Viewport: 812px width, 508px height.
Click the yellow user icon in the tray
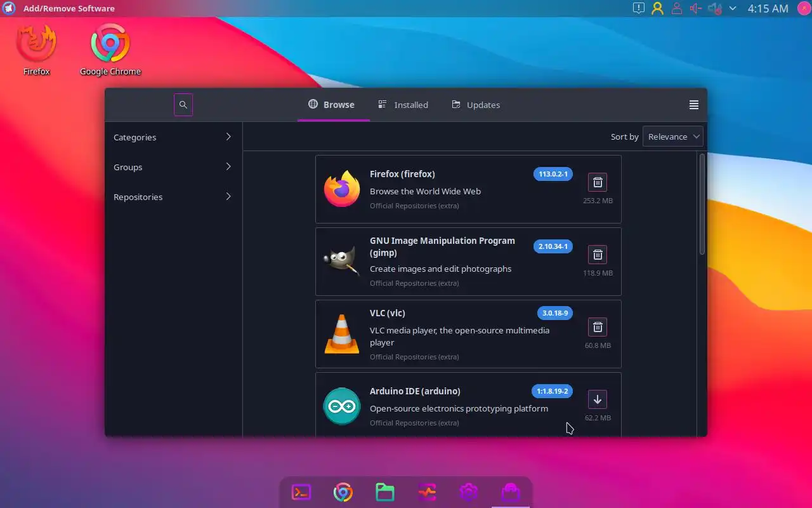(657, 8)
